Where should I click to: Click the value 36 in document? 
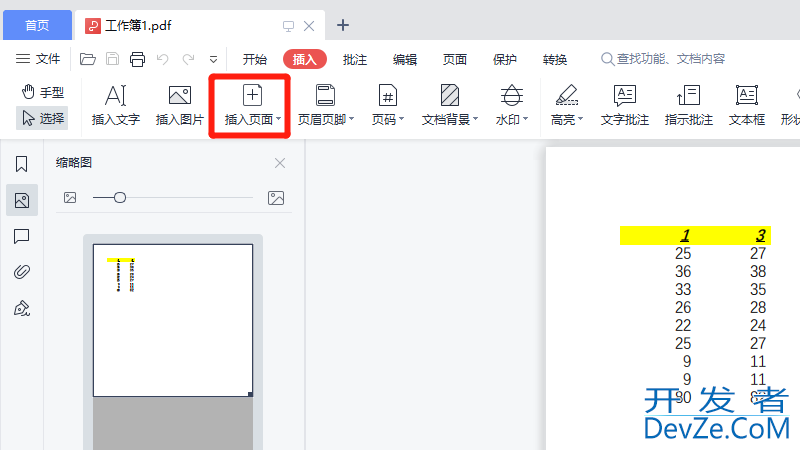pyautogui.click(x=683, y=271)
